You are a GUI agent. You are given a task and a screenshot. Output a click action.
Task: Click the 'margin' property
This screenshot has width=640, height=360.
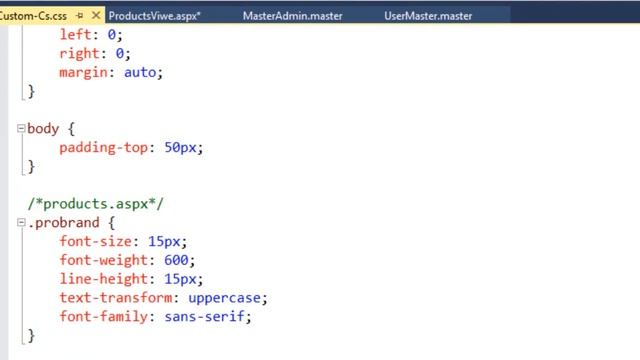[x=83, y=73]
